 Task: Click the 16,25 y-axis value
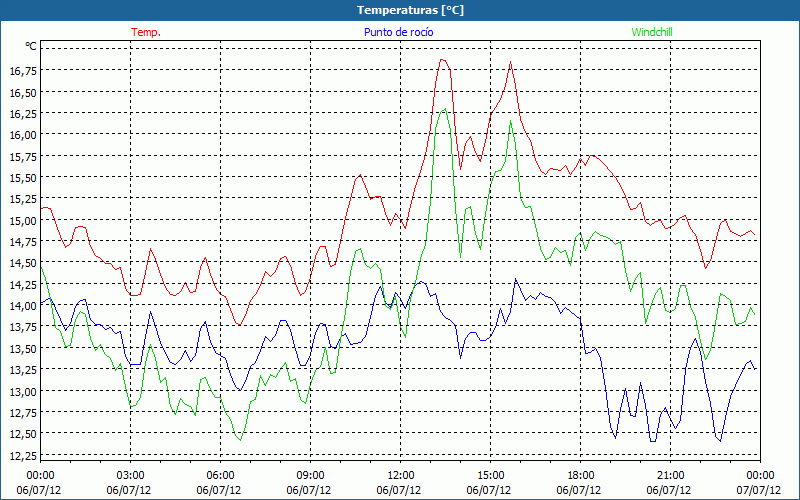click(x=23, y=114)
